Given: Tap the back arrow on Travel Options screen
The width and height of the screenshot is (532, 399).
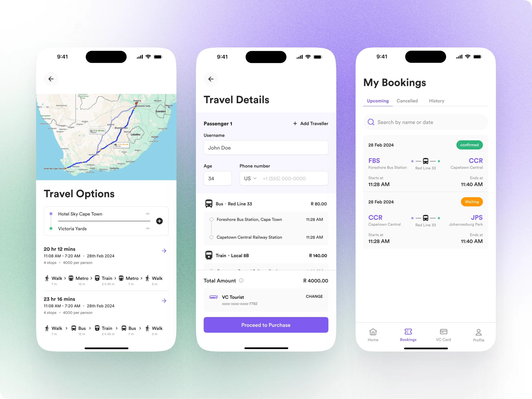Looking at the screenshot, I should [x=51, y=79].
